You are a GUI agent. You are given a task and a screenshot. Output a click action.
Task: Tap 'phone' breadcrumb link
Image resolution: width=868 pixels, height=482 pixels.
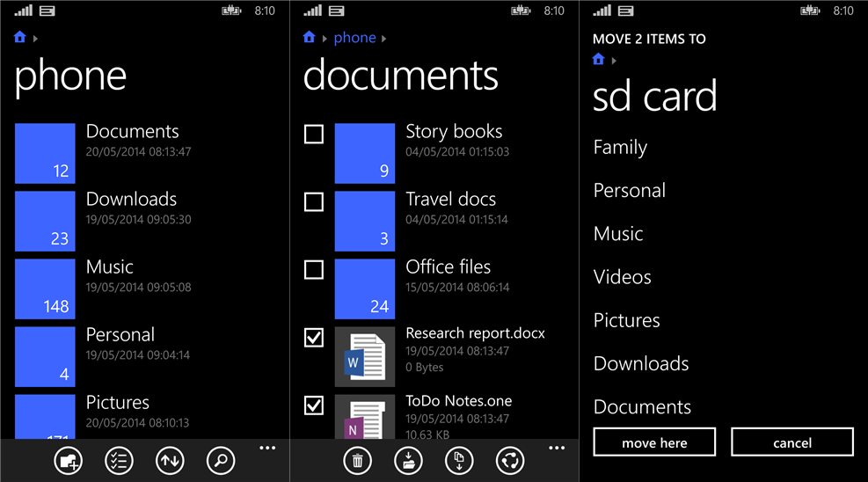tap(354, 38)
